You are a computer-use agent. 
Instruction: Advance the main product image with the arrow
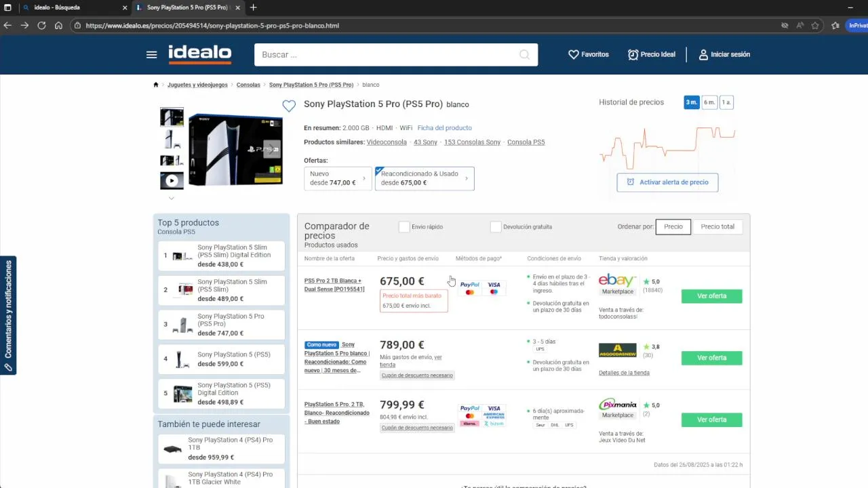tap(272, 148)
